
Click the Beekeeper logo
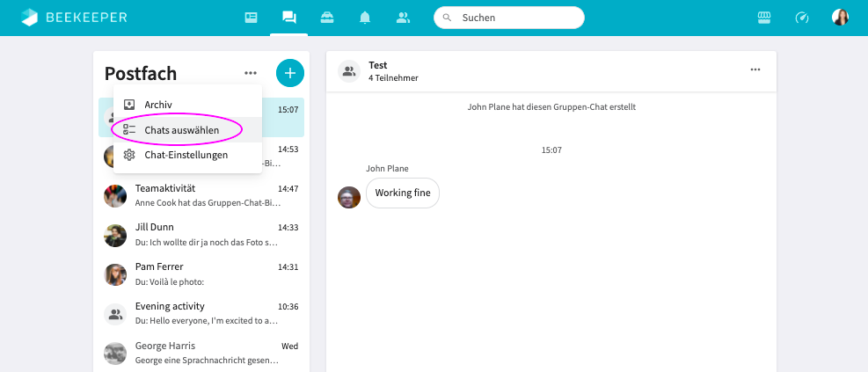click(x=74, y=18)
